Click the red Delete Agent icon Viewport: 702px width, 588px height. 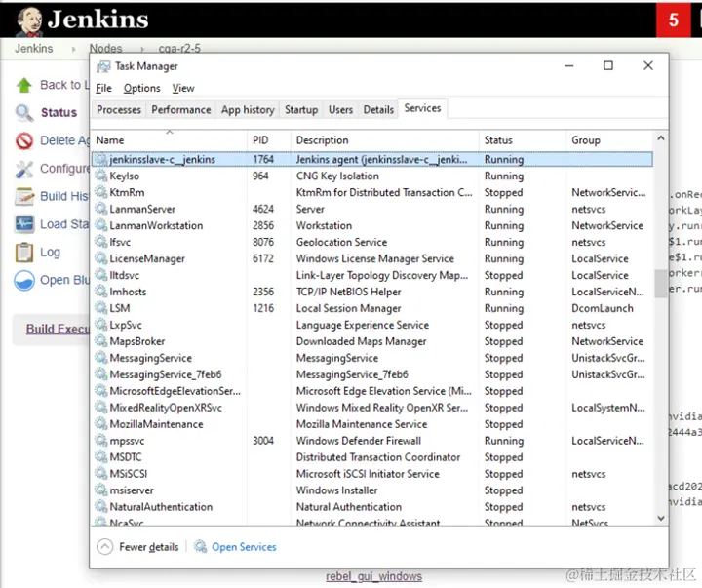(x=24, y=140)
